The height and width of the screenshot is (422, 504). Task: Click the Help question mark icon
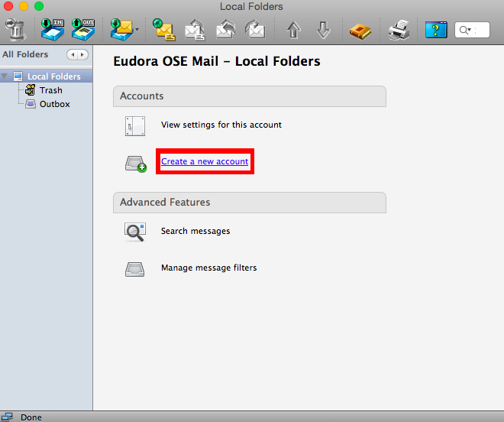click(x=436, y=30)
